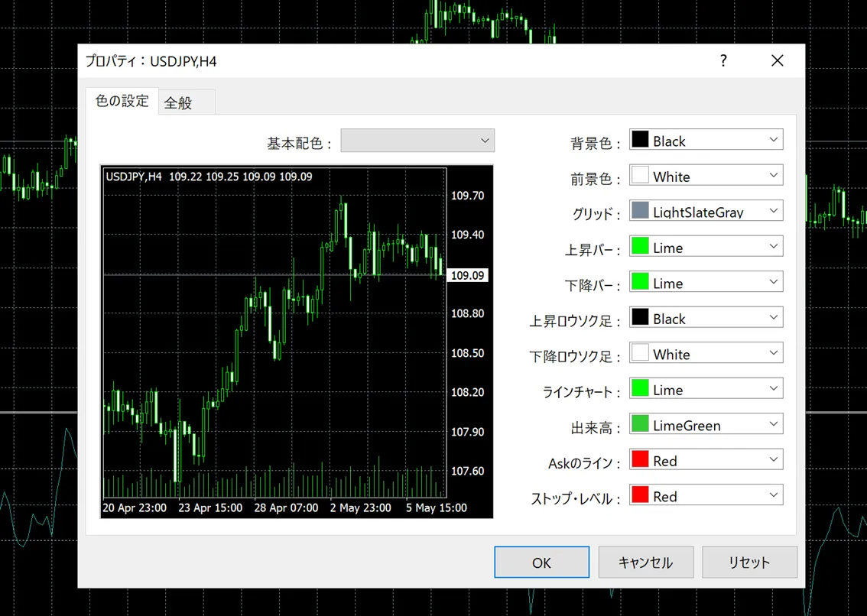Click the リセット button
The height and width of the screenshot is (616, 867).
(748, 562)
